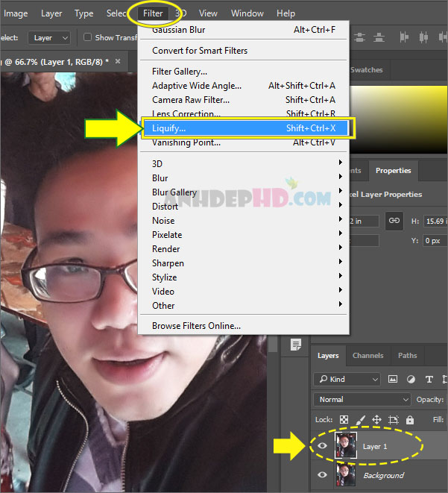This screenshot has width=448, height=493.
Task: Click the Background layer name
Action: click(x=384, y=475)
